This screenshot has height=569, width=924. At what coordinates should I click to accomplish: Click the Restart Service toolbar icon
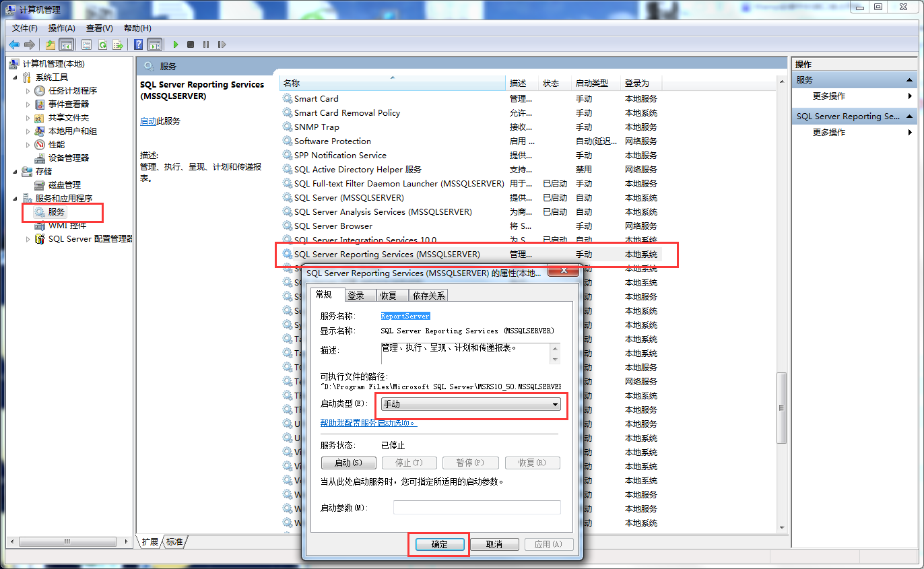222,44
